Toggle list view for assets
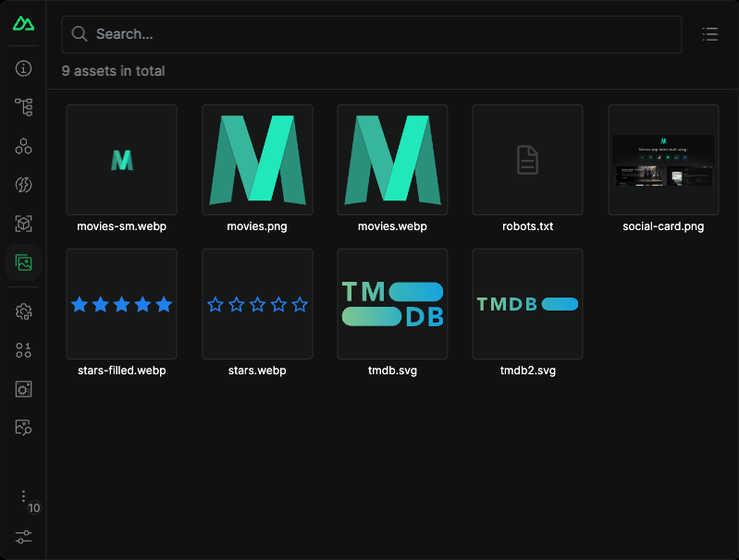Viewport: 739px width, 560px height. point(710,34)
